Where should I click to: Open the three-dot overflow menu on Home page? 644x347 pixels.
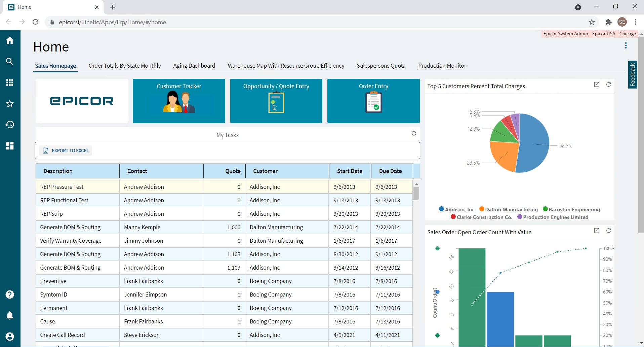click(x=626, y=45)
